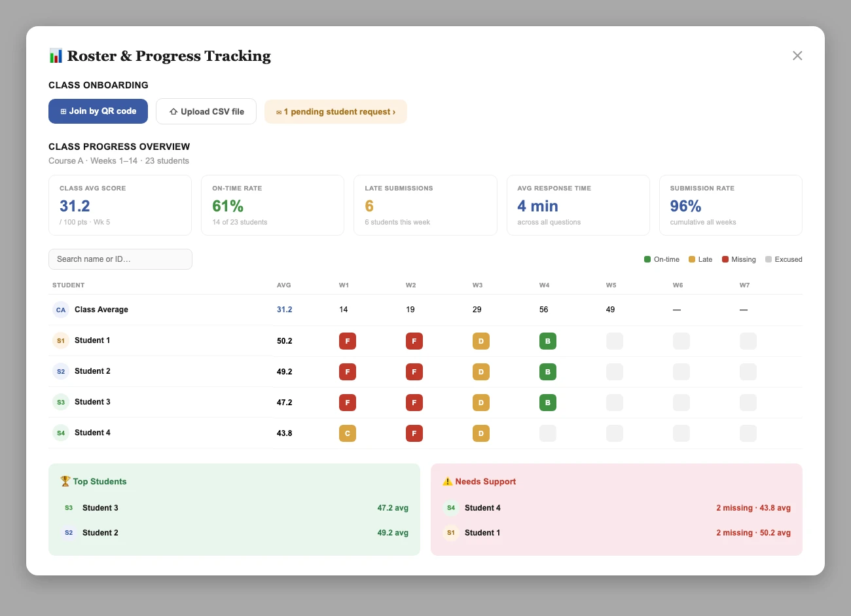Click Student 2's W3 D grade badge
This screenshot has height=616, width=851.
481,372
